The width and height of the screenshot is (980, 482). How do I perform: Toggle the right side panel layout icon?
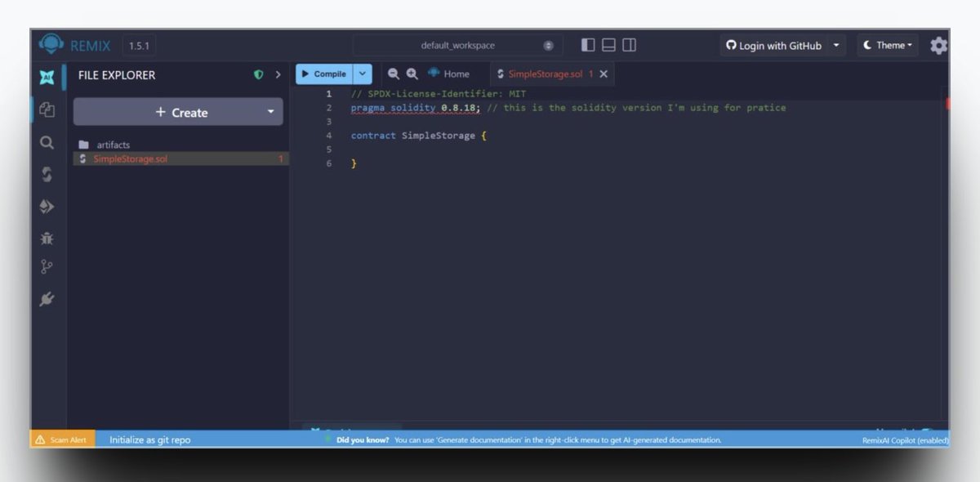pos(629,45)
